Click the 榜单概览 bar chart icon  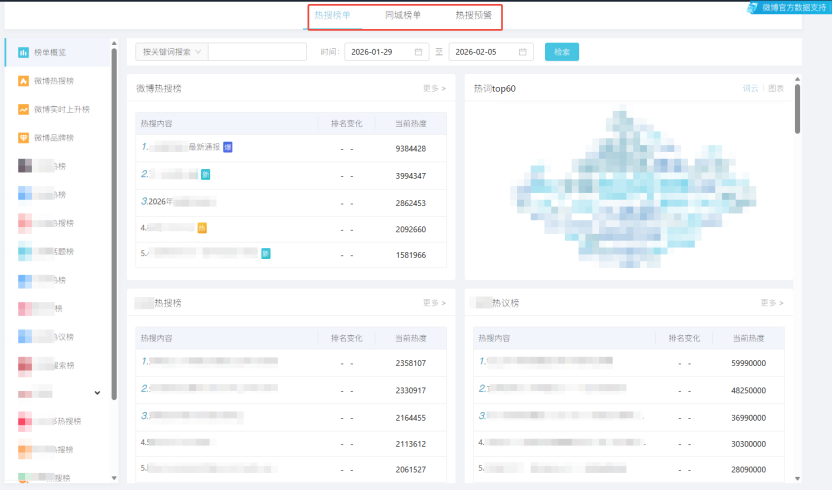click(x=23, y=52)
